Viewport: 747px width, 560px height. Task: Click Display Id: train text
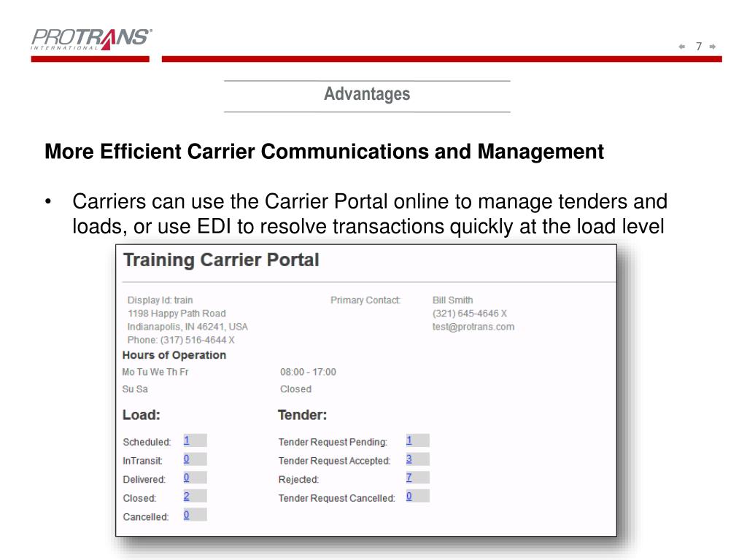160,300
